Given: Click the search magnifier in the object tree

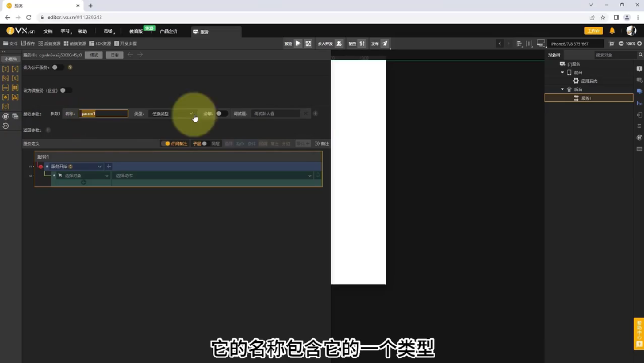Looking at the screenshot, I should 641,55.
